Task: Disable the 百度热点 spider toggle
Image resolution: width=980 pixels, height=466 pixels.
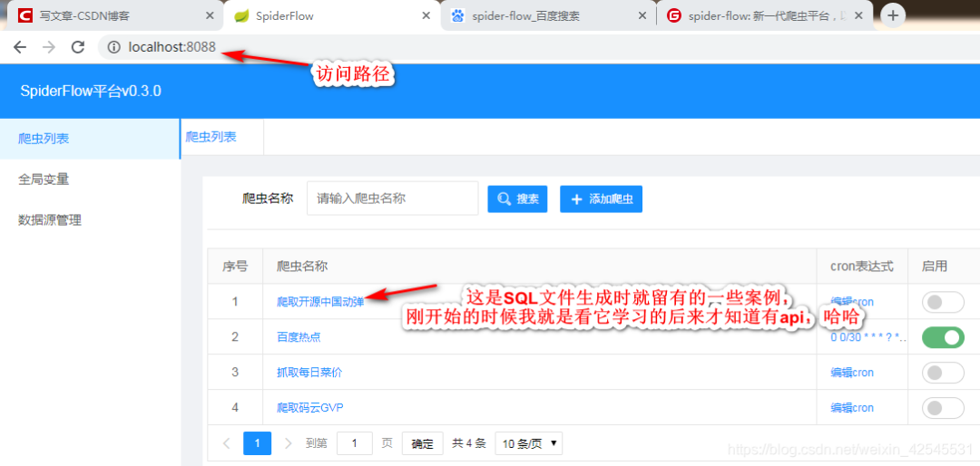Action: click(943, 338)
